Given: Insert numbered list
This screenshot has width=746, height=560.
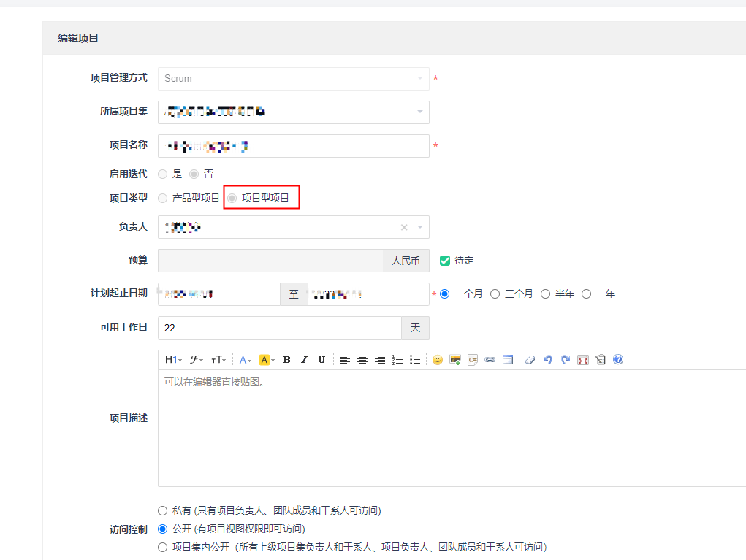Looking at the screenshot, I should 397,360.
